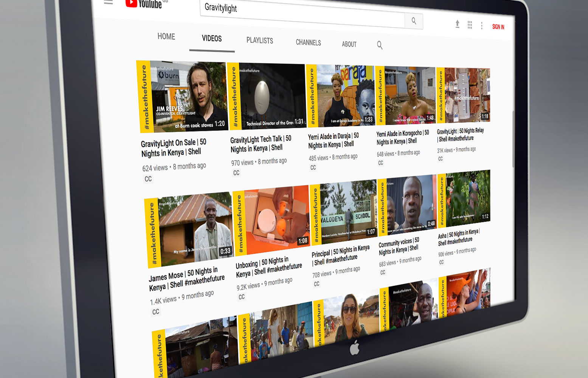Image resolution: width=588 pixels, height=378 pixels.
Task: Open the three-dot settings menu
Action: [x=482, y=26]
